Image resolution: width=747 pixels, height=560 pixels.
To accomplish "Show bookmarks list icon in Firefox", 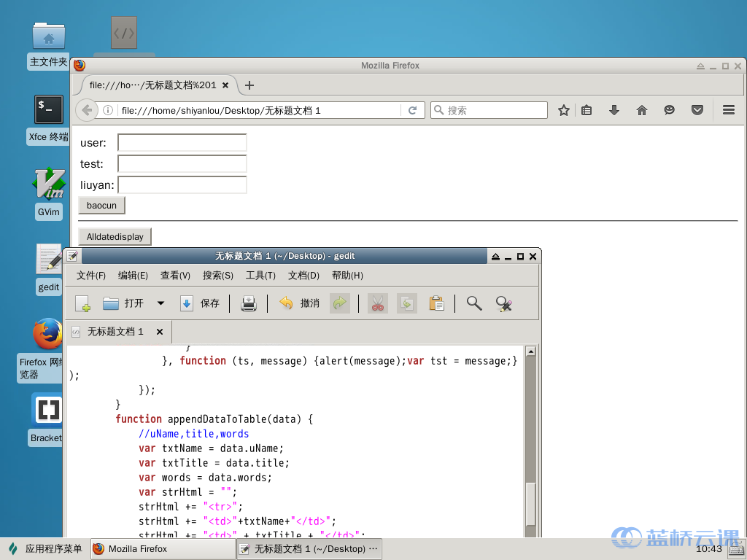I will point(587,111).
